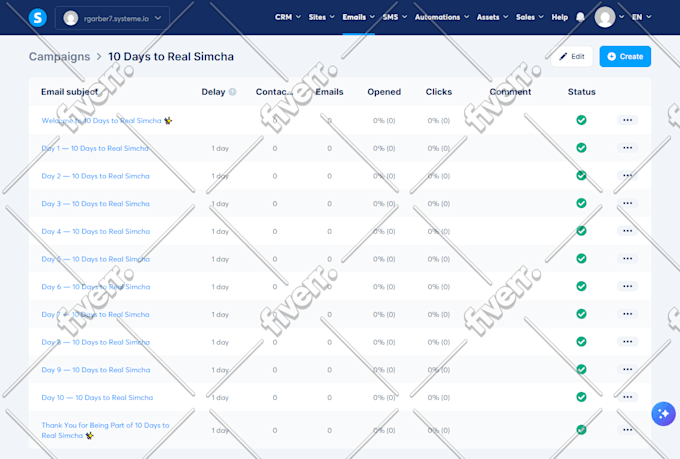Open actions menu for Day 3 email
This screenshot has height=459, width=680.
pos(627,203)
